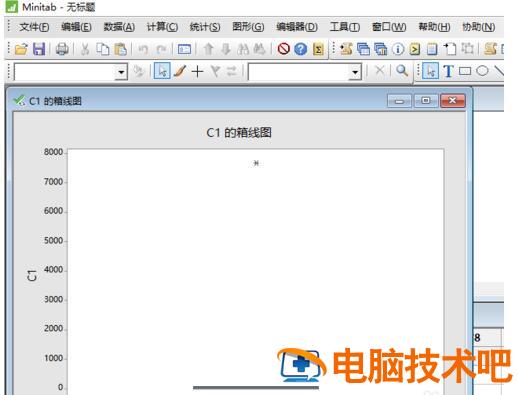
Task: Open a project with the folder icon
Action: pyautogui.click(x=21, y=49)
